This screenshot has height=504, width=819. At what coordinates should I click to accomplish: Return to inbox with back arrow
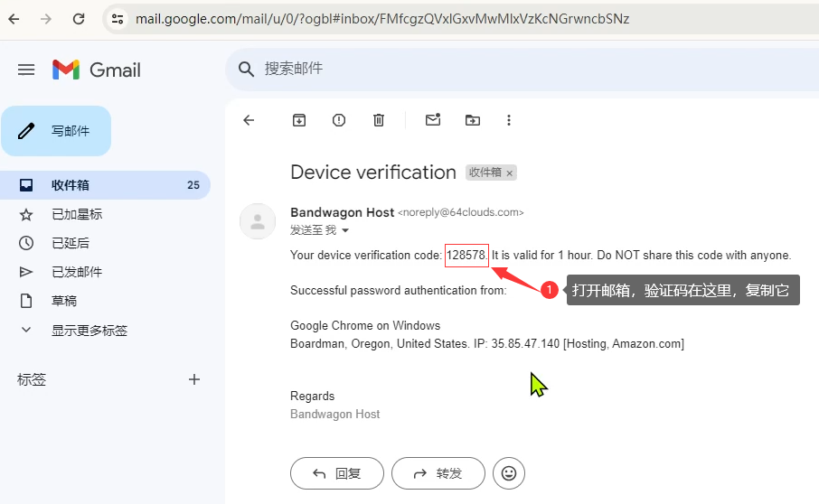pyautogui.click(x=249, y=120)
